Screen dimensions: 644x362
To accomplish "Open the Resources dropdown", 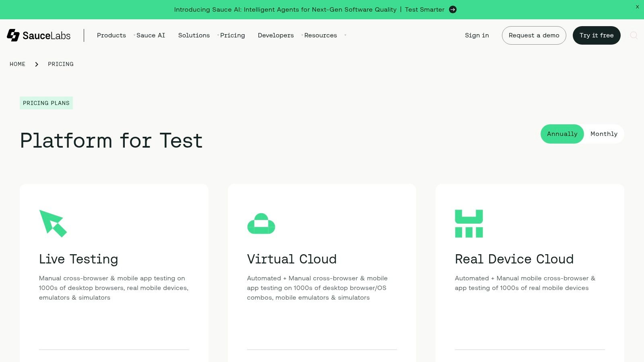I will pyautogui.click(x=321, y=35).
